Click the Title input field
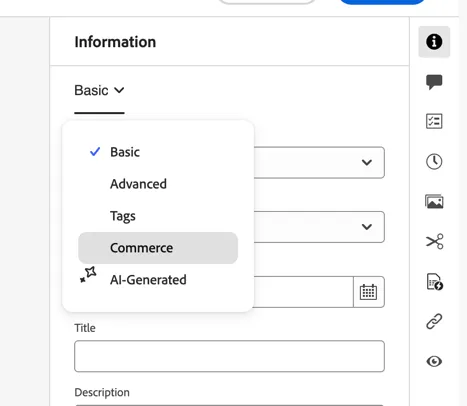Viewport: 467px width, 406px height. pyautogui.click(x=229, y=356)
